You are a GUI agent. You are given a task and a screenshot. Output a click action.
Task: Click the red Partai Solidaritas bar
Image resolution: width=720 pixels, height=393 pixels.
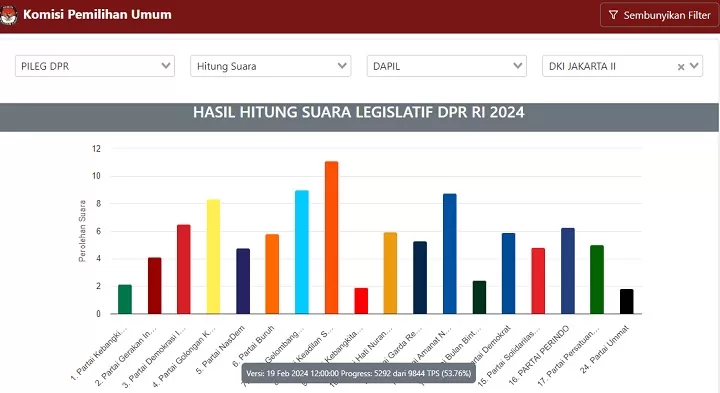538,281
